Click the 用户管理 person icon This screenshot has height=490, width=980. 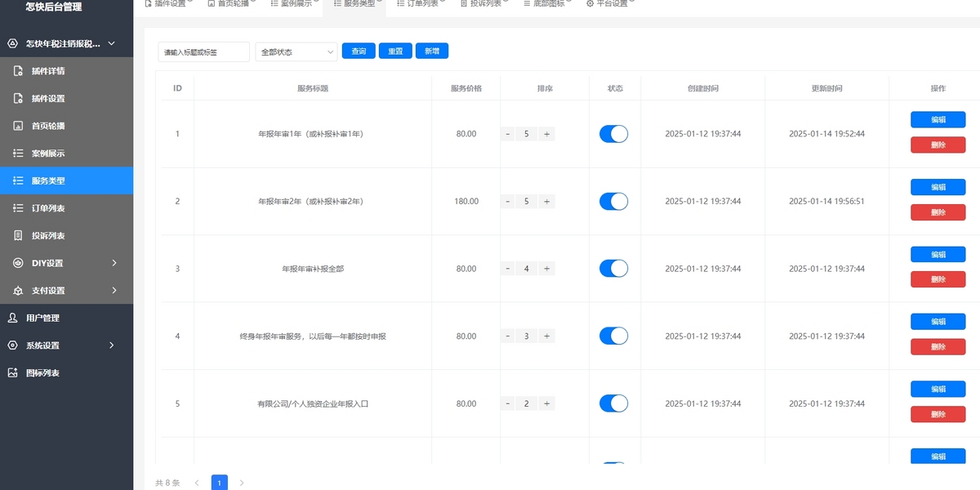click(x=12, y=318)
